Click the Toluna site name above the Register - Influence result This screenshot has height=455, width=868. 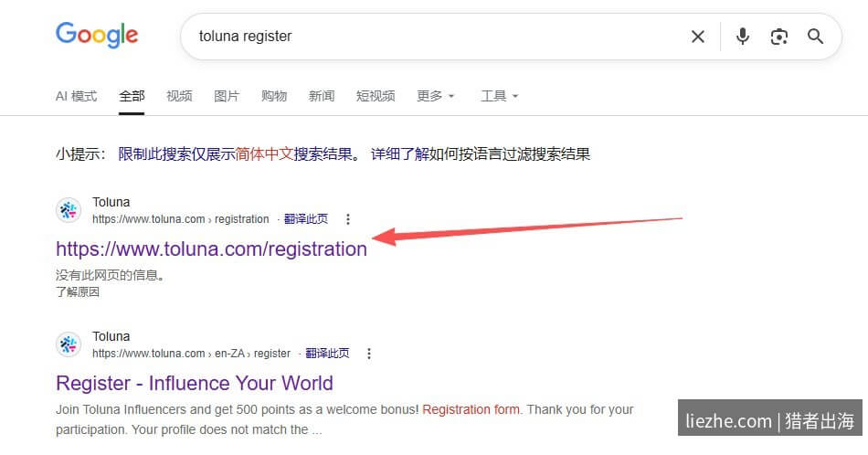[111, 336]
